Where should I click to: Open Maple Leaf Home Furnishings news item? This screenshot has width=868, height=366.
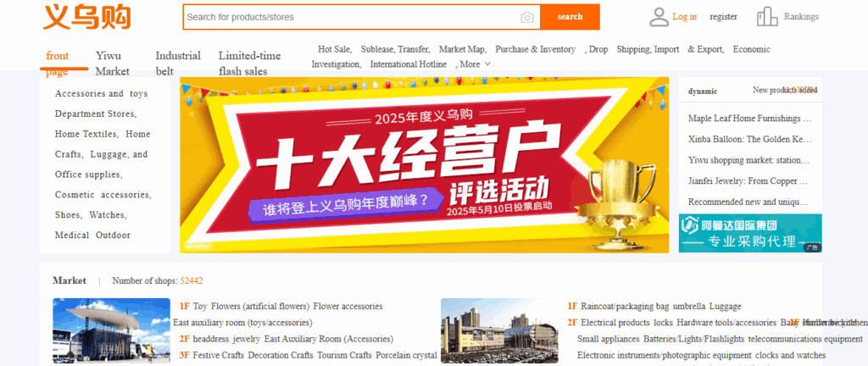point(749,119)
